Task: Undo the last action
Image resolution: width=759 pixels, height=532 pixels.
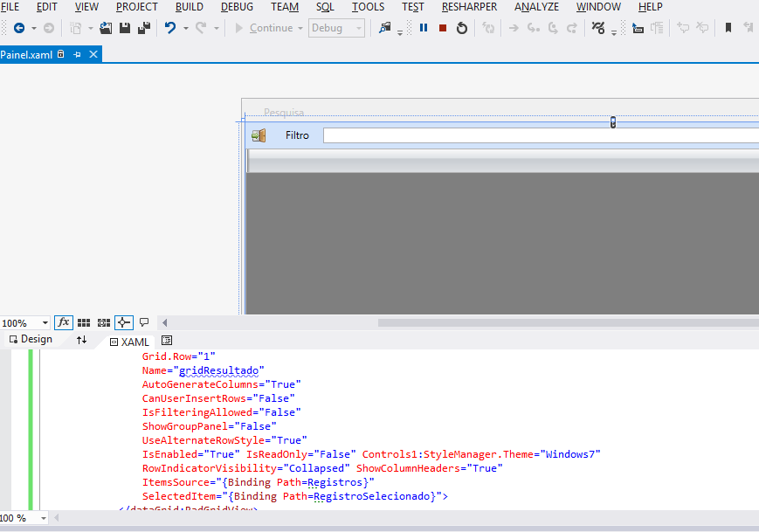Action: (x=170, y=28)
